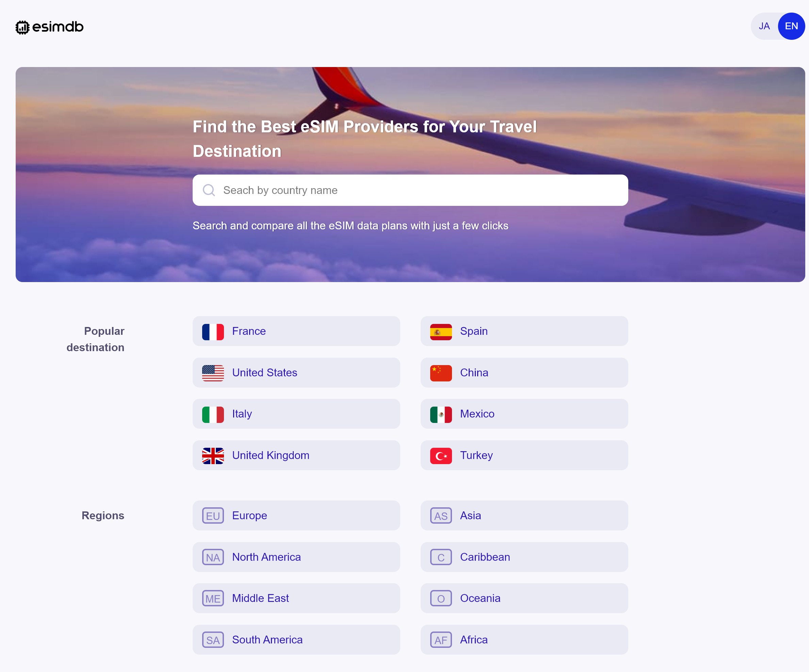The height and width of the screenshot is (672, 809).
Task: Click the ME region badge
Action: click(x=213, y=599)
